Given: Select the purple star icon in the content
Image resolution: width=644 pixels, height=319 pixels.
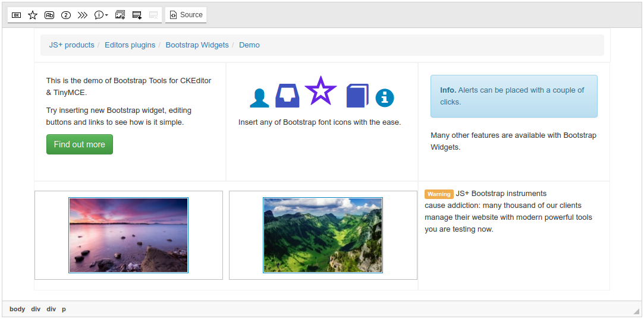Looking at the screenshot, I should [321, 91].
